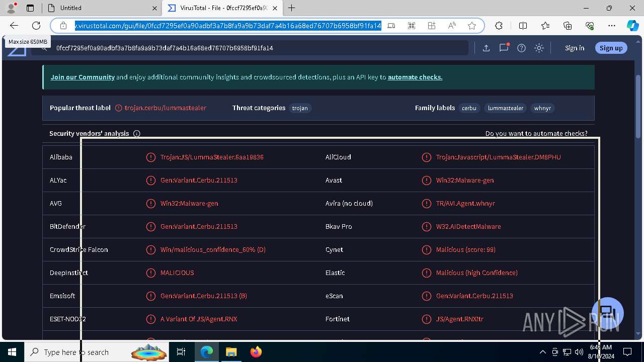Screen dimensions: 644x362
Task: Click 'Do you want to automate checks?'
Action: tap(536, 133)
